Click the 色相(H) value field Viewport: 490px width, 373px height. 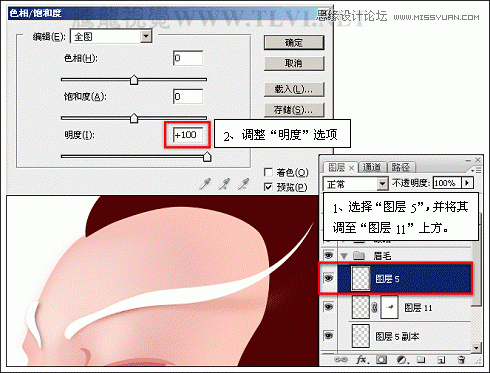(188, 58)
